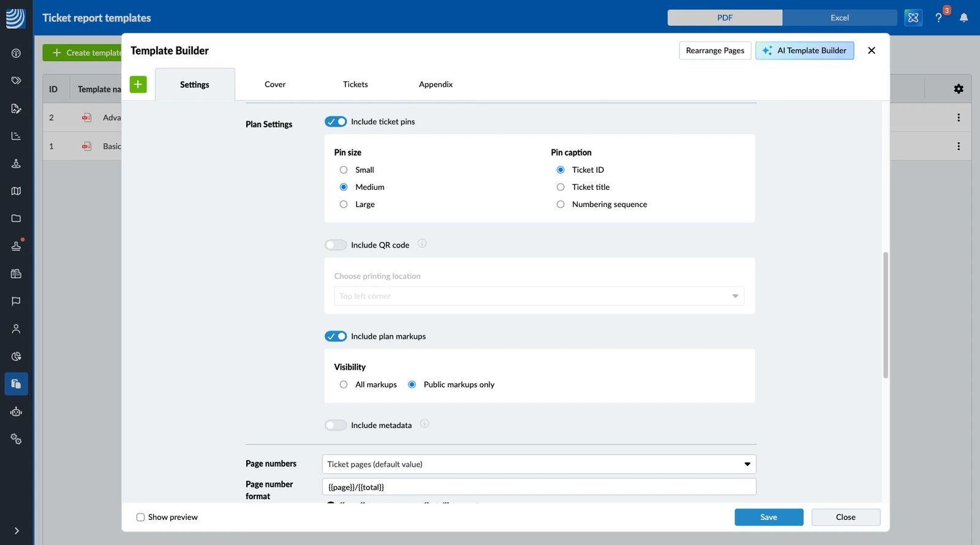Select Ticket title pin caption
The image size is (980, 545).
tap(560, 187)
